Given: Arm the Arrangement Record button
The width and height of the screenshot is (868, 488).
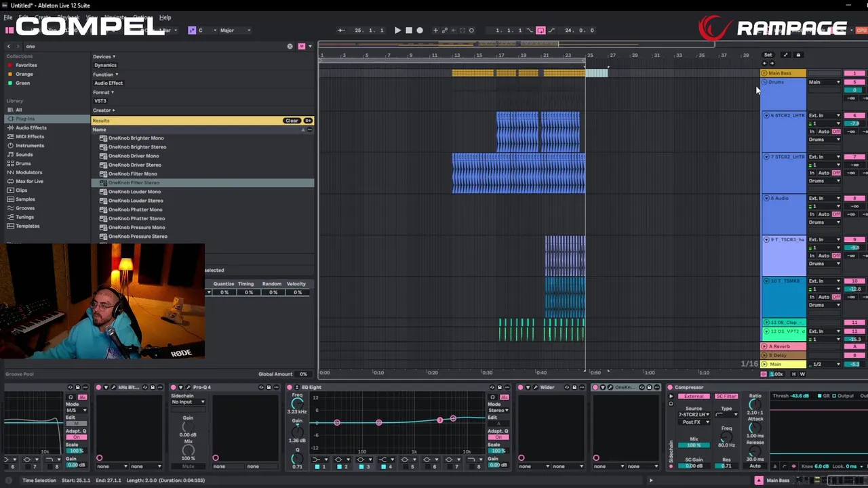Looking at the screenshot, I should tap(420, 30).
